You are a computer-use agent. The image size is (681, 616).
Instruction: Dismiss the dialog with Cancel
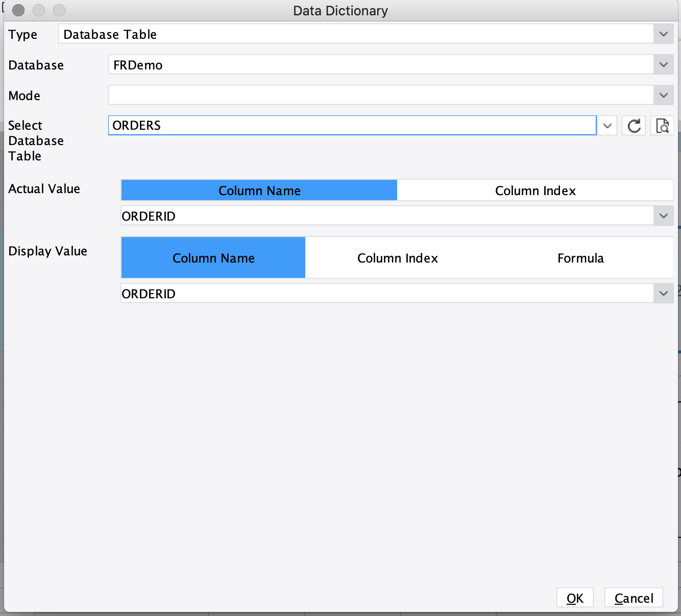(634, 598)
